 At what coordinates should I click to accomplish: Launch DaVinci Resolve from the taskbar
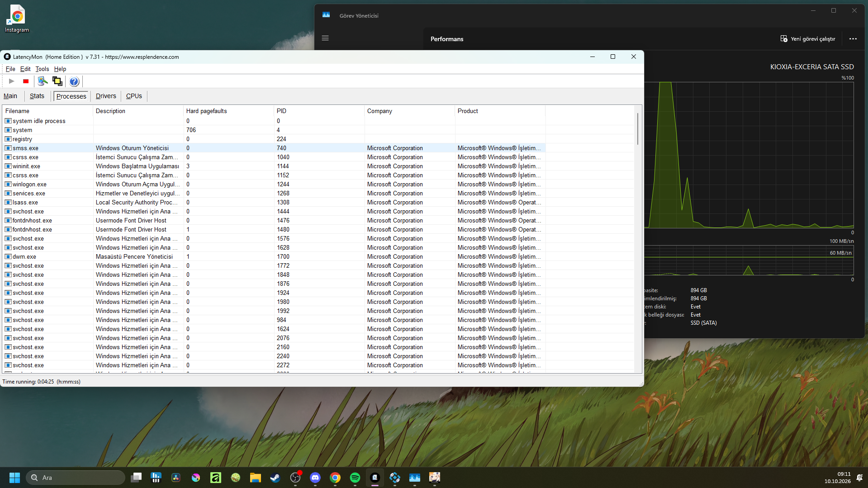click(176, 478)
